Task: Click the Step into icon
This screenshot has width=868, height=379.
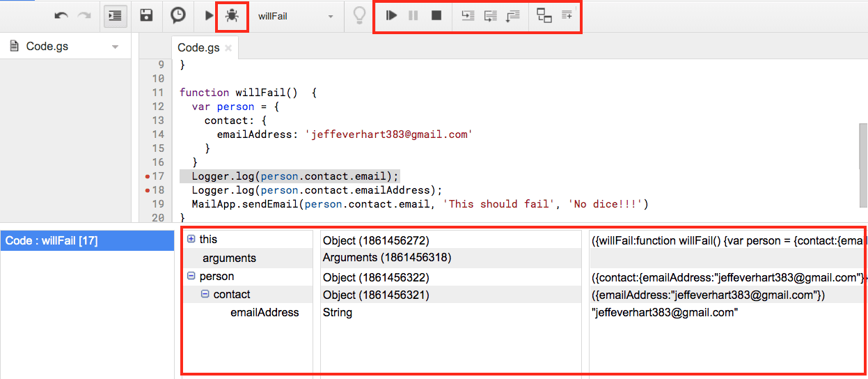Action: click(468, 15)
